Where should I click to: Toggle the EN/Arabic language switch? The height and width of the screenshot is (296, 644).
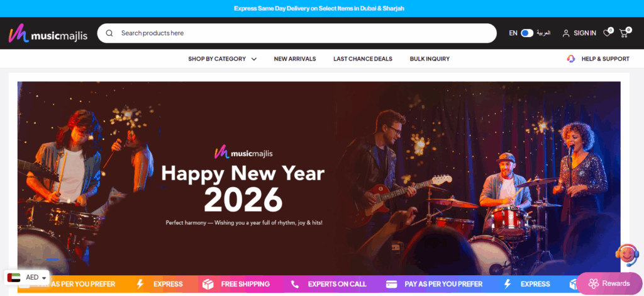point(527,33)
